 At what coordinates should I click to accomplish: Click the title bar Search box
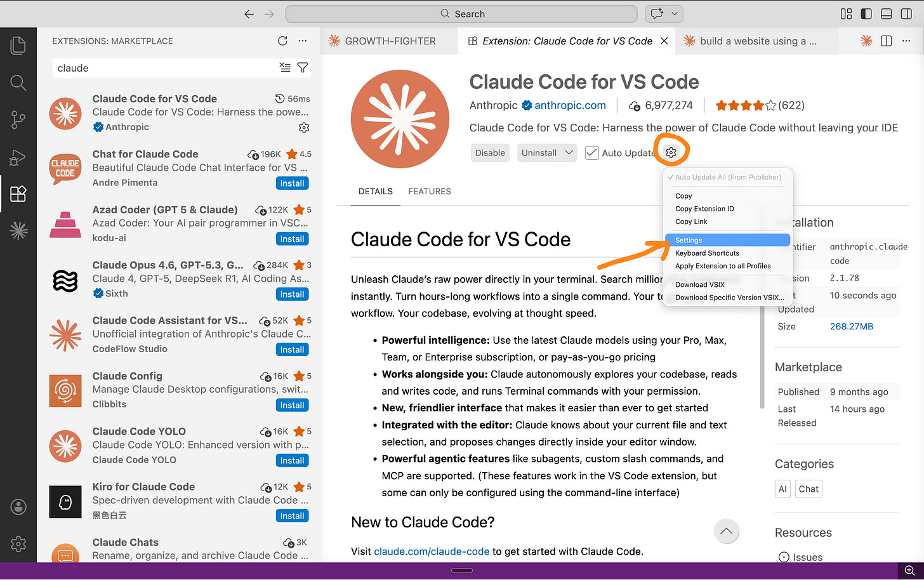point(461,14)
